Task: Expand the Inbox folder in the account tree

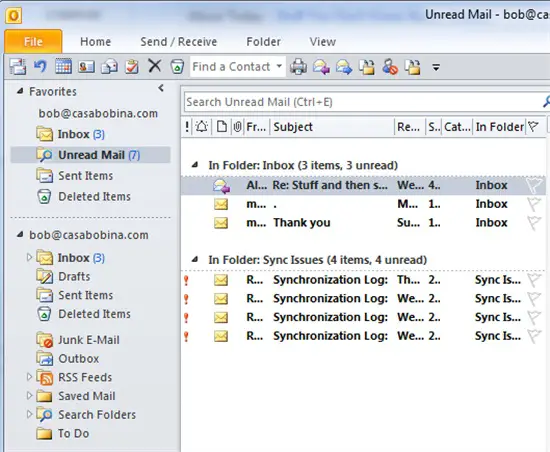Action: coord(29,258)
